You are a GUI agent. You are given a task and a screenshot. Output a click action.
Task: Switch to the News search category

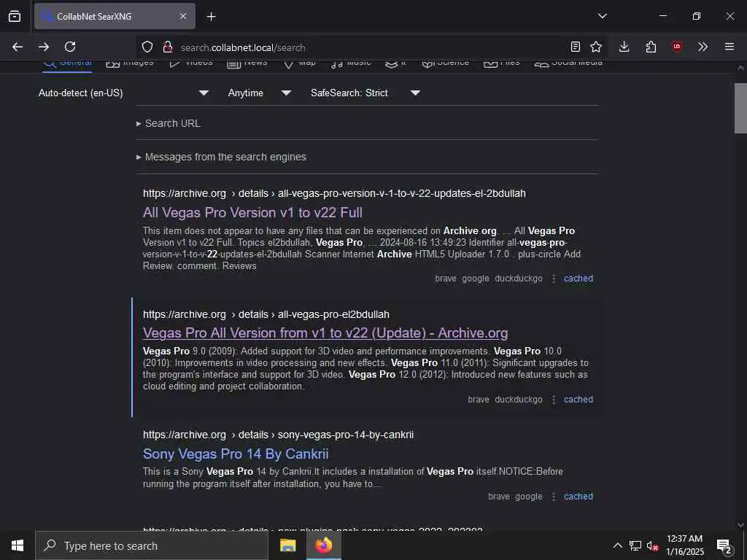[247, 64]
